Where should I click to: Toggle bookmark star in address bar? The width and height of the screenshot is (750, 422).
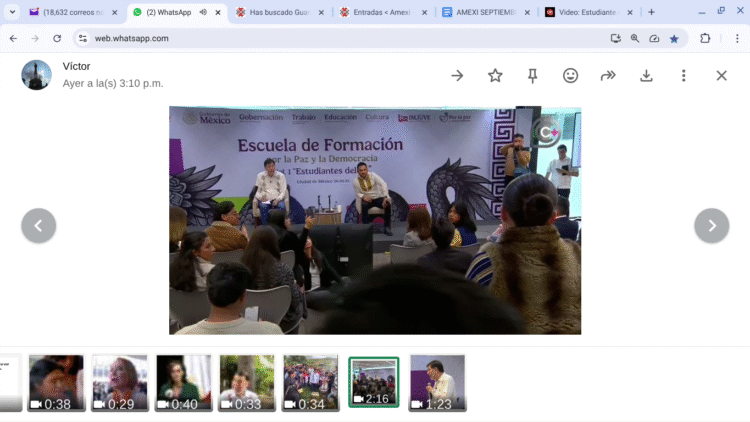(x=674, y=38)
